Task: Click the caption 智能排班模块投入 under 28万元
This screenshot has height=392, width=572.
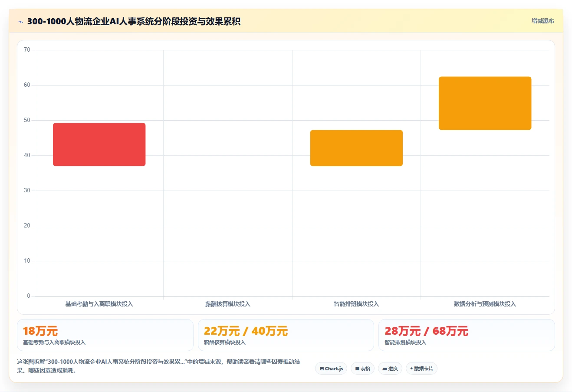Action: pyautogui.click(x=405, y=343)
